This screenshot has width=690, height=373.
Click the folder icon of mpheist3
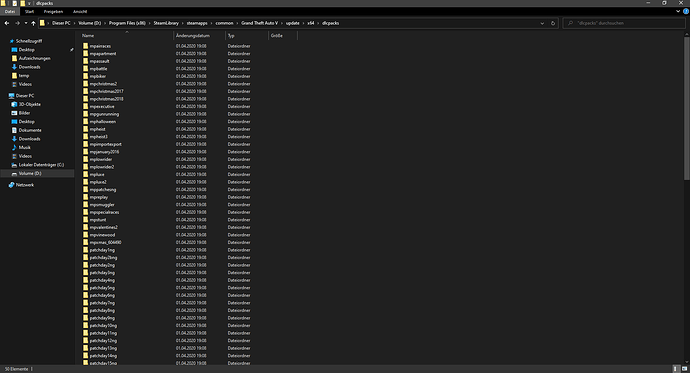[85, 136]
